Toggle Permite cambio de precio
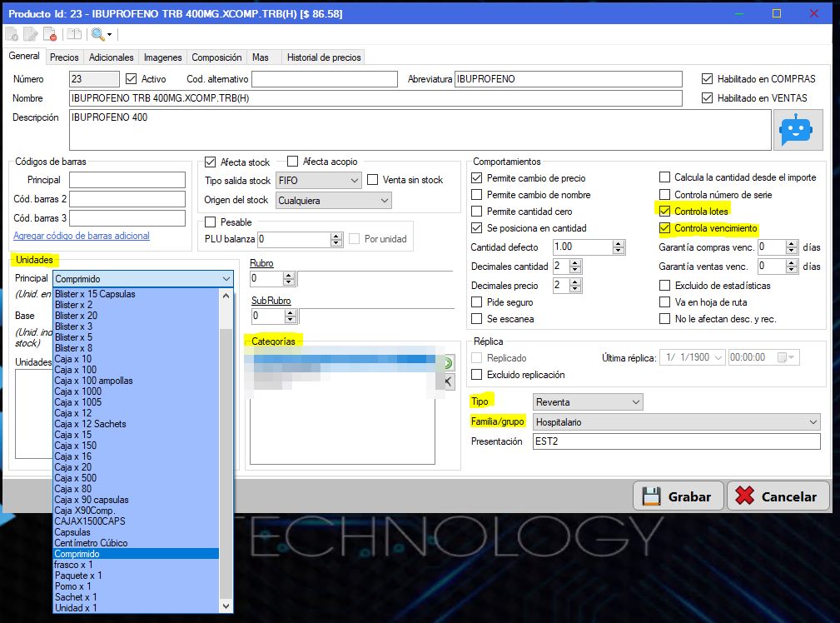This screenshot has height=623, width=840. click(x=477, y=178)
